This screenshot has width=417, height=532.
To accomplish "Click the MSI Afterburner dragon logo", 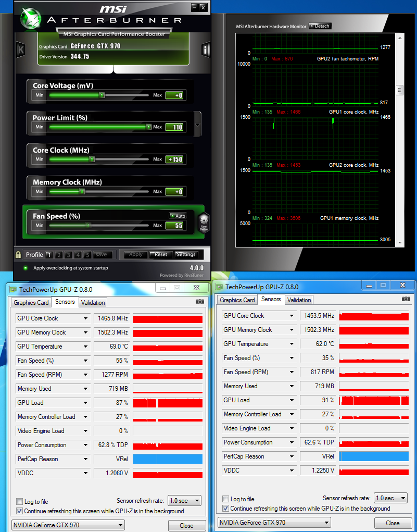I will pyautogui.click(x=31, y=19).
